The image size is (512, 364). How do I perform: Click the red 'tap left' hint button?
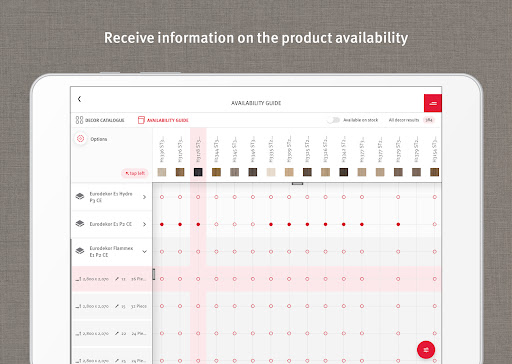coord(135,173)
